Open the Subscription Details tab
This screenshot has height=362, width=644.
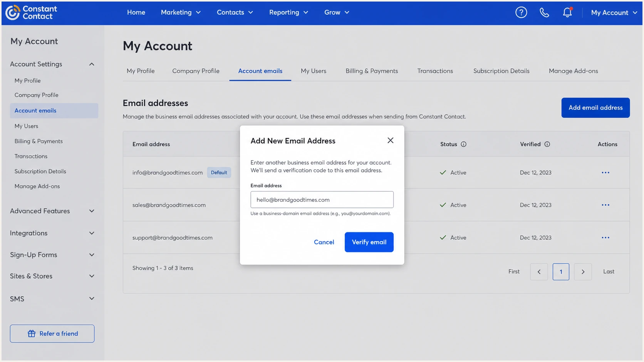click(x=501, y=71)
